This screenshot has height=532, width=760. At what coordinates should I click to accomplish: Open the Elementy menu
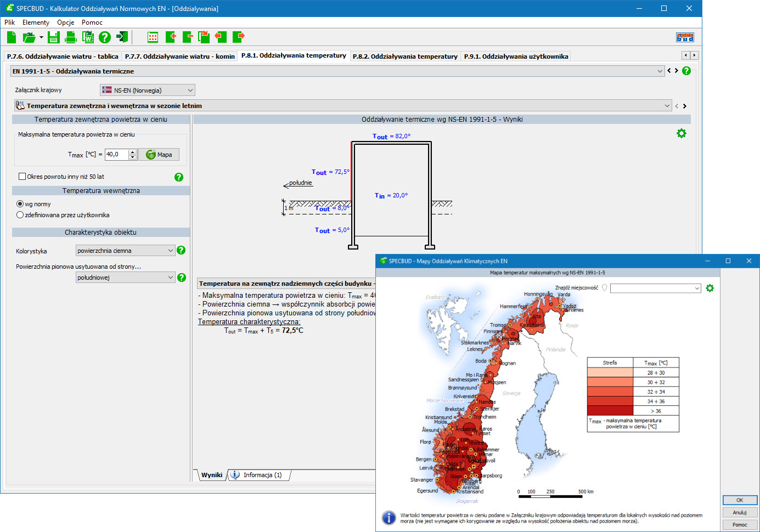coord(36,22)
